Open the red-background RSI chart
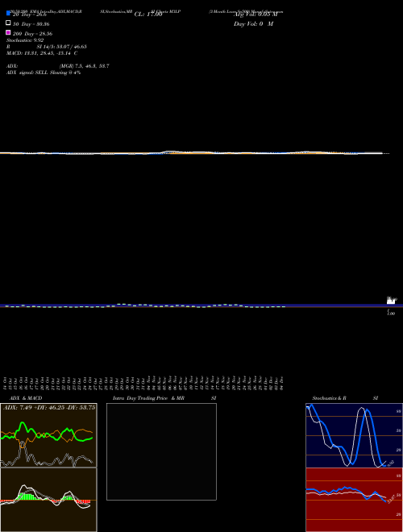Viewport: 403px width, 532px height. pos(354,500)
